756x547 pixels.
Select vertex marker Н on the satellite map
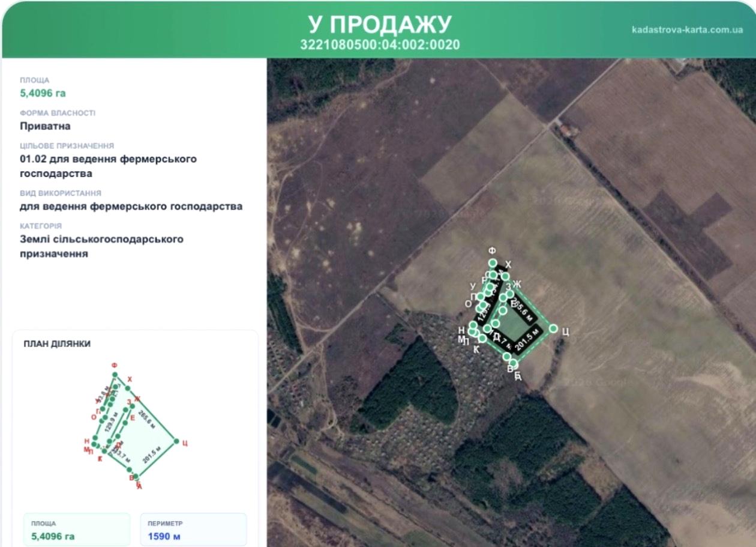[x=473, y=325]
